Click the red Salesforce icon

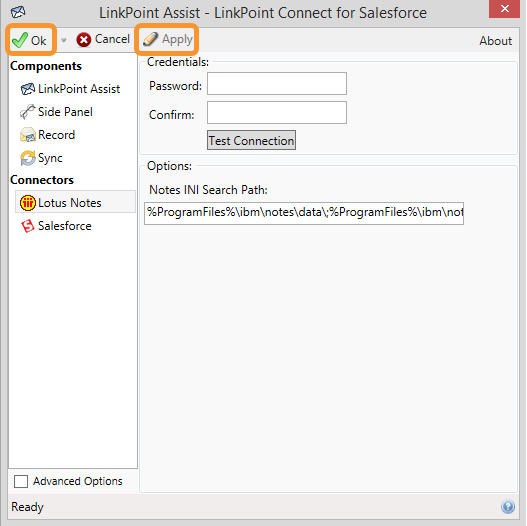pos(28,226)
